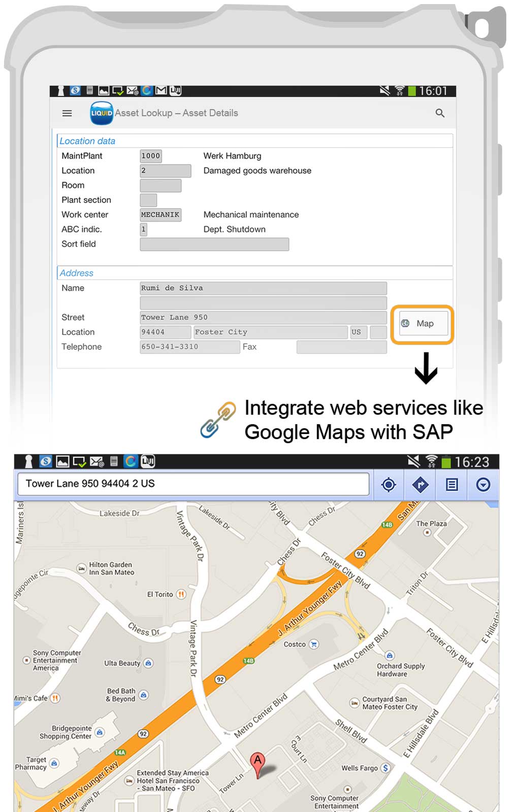Center map on my location icon

point(389,485)
